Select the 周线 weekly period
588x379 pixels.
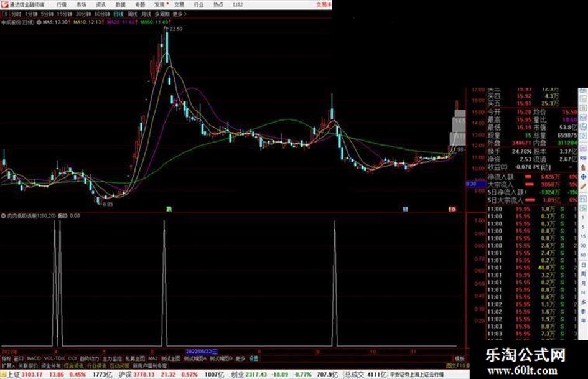click(133, 14)
